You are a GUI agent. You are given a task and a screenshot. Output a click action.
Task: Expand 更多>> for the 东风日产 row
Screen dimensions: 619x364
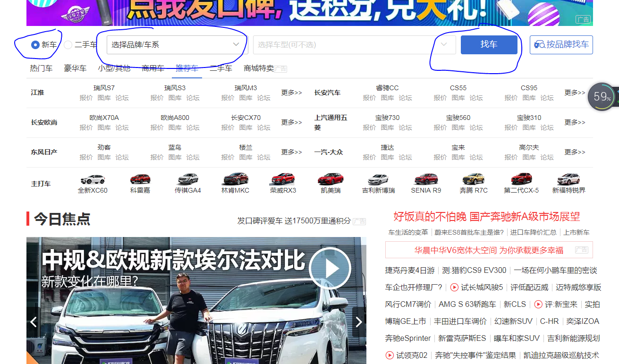[291, 152]
